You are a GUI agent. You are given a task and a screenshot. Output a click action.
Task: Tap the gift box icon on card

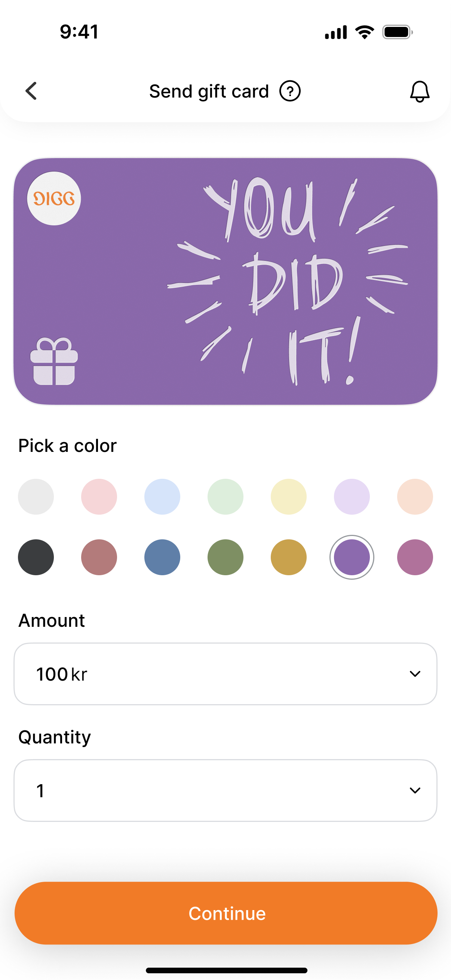coord(54,361)
